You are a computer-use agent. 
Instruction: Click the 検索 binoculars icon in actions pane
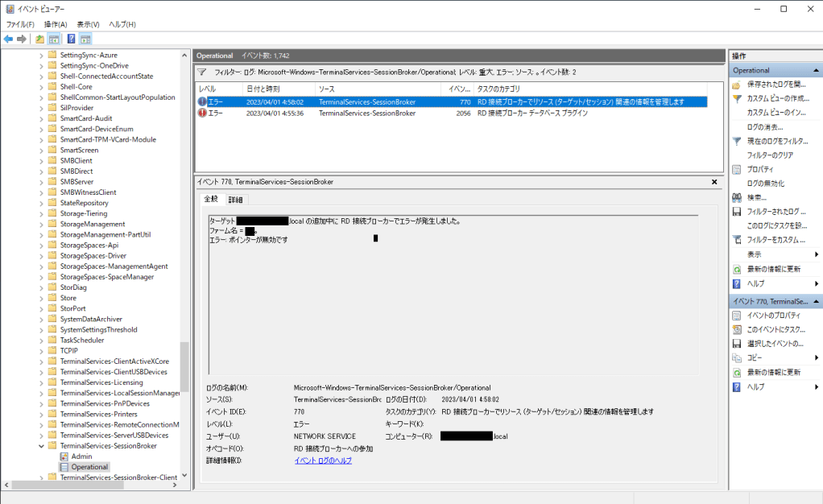click(737, 197)
